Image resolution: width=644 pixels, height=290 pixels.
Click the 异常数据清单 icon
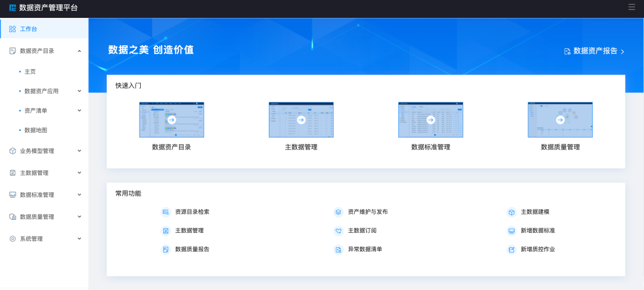click(338, 250)
